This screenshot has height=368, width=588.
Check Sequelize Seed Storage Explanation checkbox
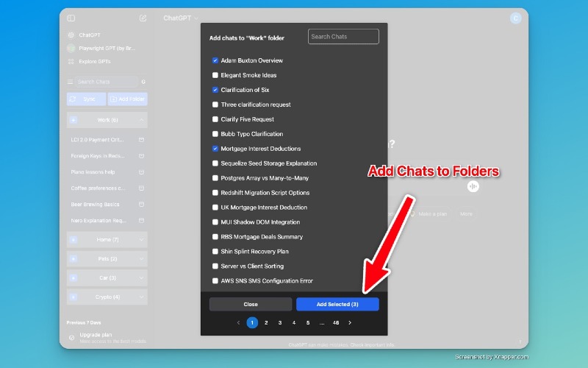(215, 163)
